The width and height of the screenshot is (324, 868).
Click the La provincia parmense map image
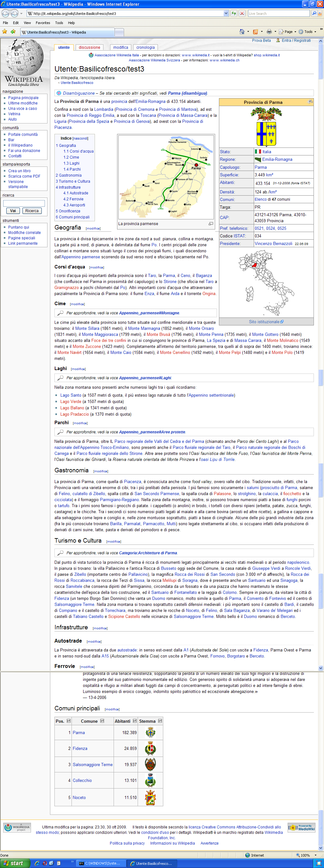166,177
